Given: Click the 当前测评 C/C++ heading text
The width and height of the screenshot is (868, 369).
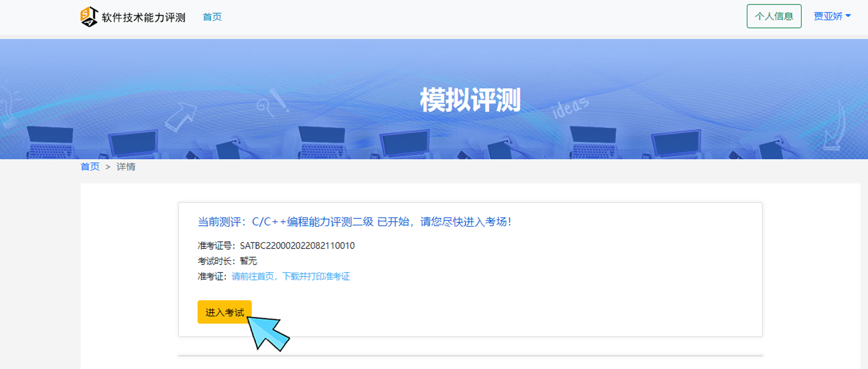Looking at the screenshot, I should pos(355,222).
